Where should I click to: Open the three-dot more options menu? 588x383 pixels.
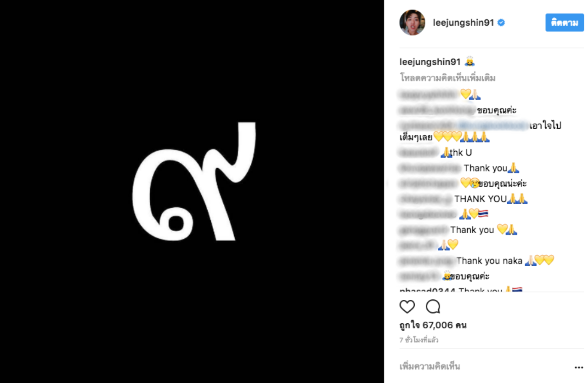(x=578, y=367)
